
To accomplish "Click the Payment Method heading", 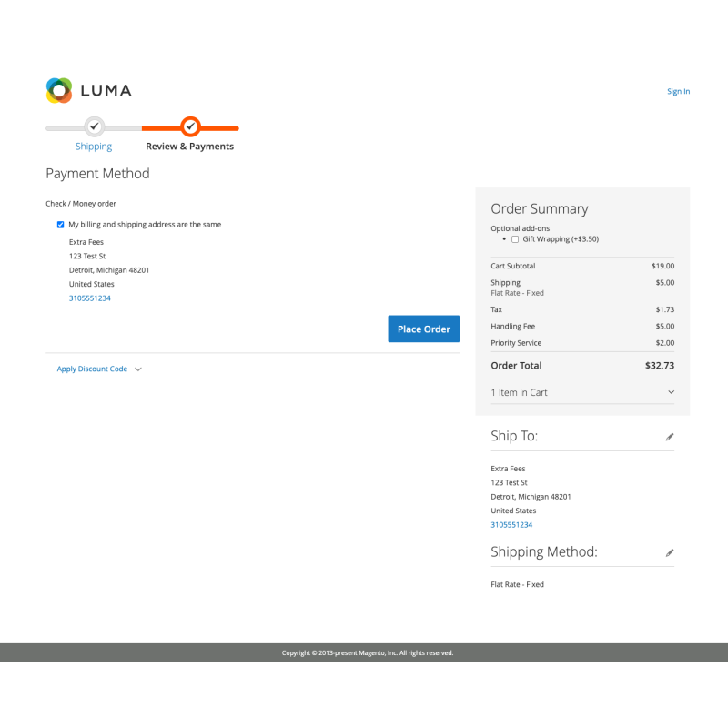I will tap(97, 174).
